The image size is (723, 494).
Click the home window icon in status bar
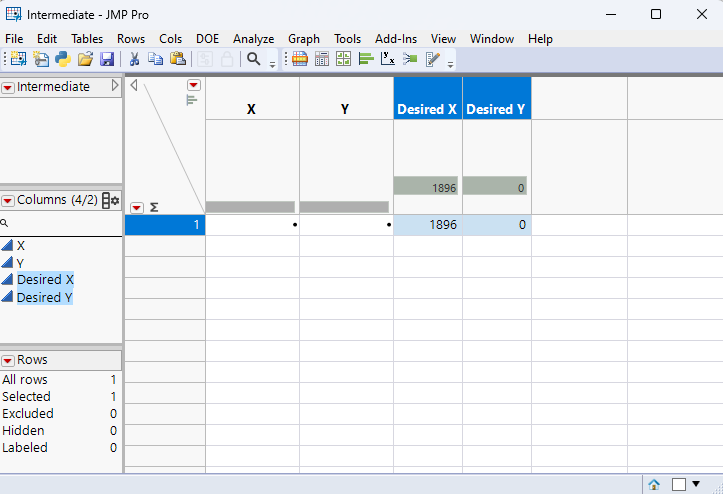pos(654,484)
